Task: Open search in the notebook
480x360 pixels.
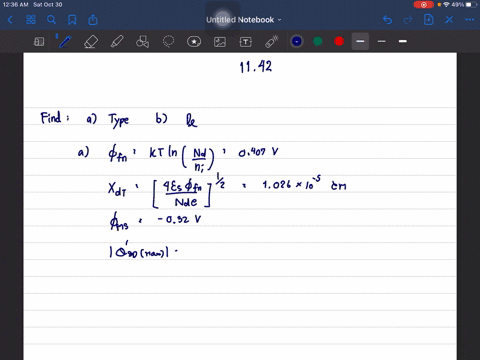Action: pyautogui.click(x=51, y=20)
